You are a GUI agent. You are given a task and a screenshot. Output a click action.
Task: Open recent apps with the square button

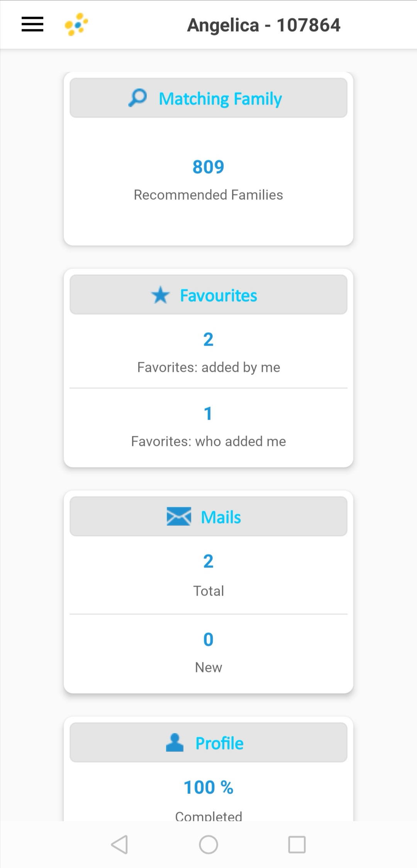[x=297, y=844]
